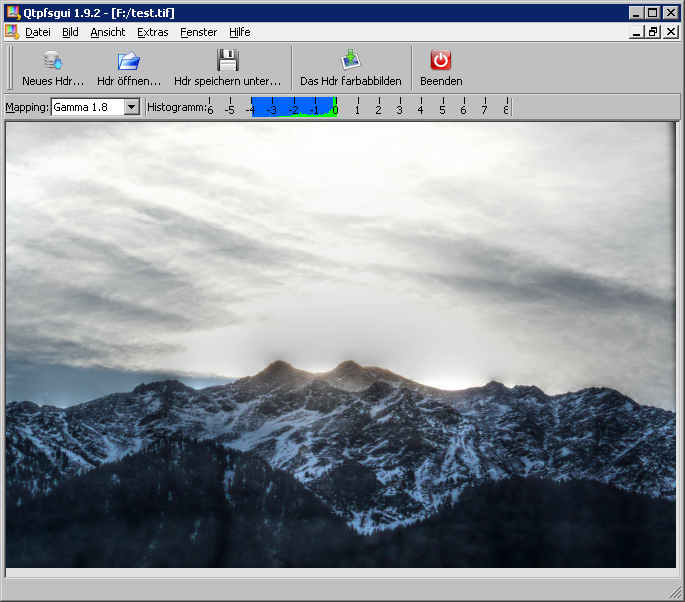Screen dimensions: 685x602
Task: Click the Neues Hdr toolbar icon
Action: pos(52,61)
